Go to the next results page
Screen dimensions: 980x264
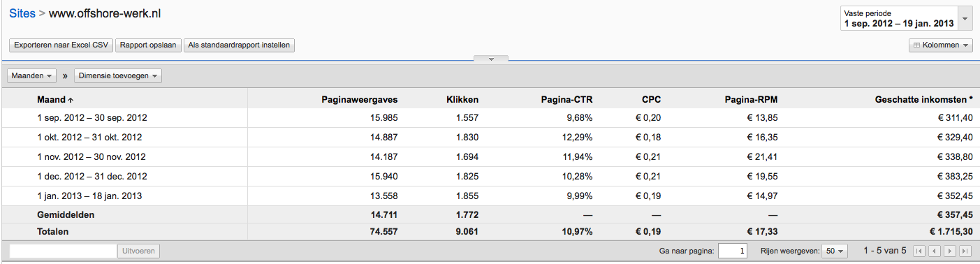click(x=950, y=251)
